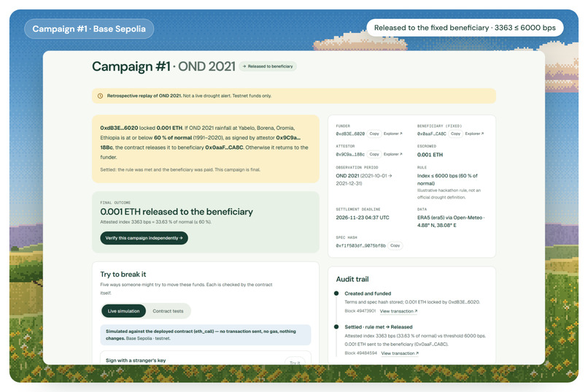Copy the spec hash 0xf1f503df…9075bf8b

tap(395, 246)
